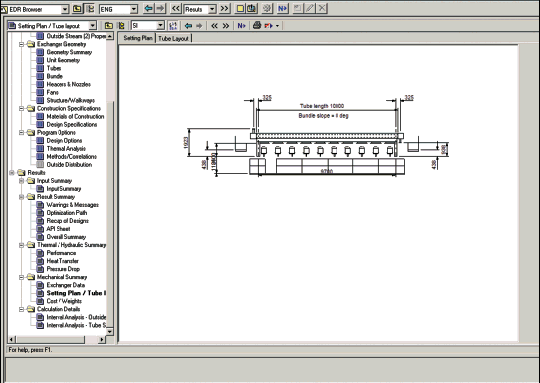The width and height of the screenshot is (540, 383).
Task: Select the Setting Plan tab
Action: click(138, 38)
